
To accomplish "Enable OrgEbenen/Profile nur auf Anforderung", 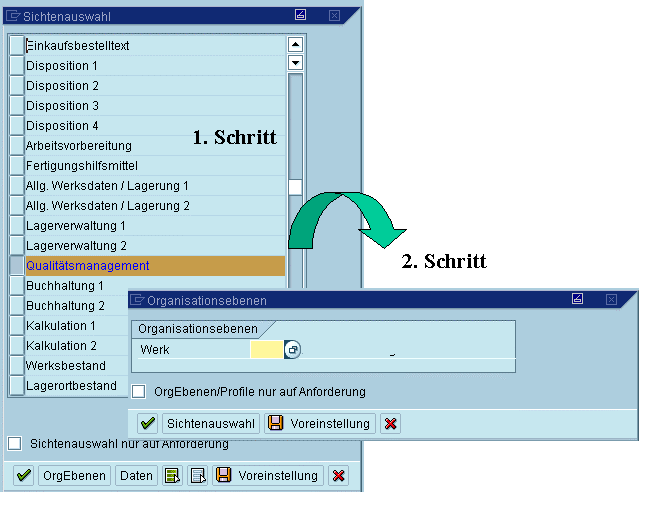I will (x=139, y=391).
